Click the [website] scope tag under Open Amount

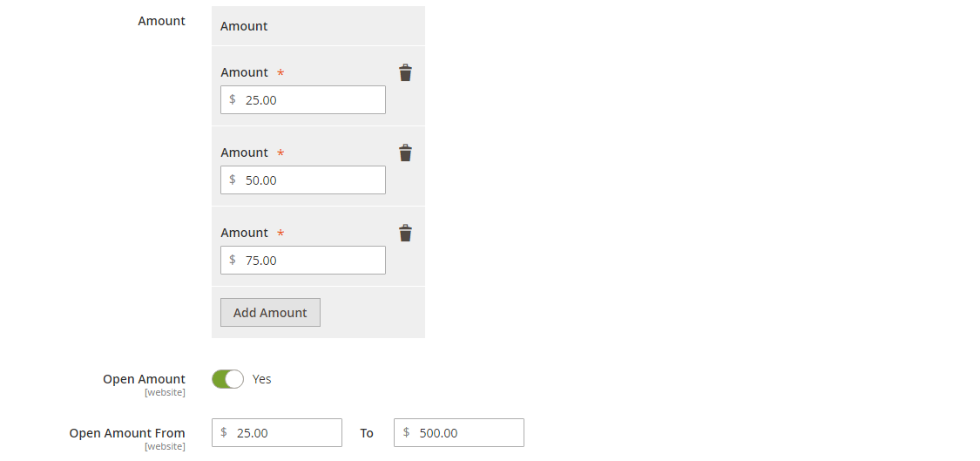[165, 392]
